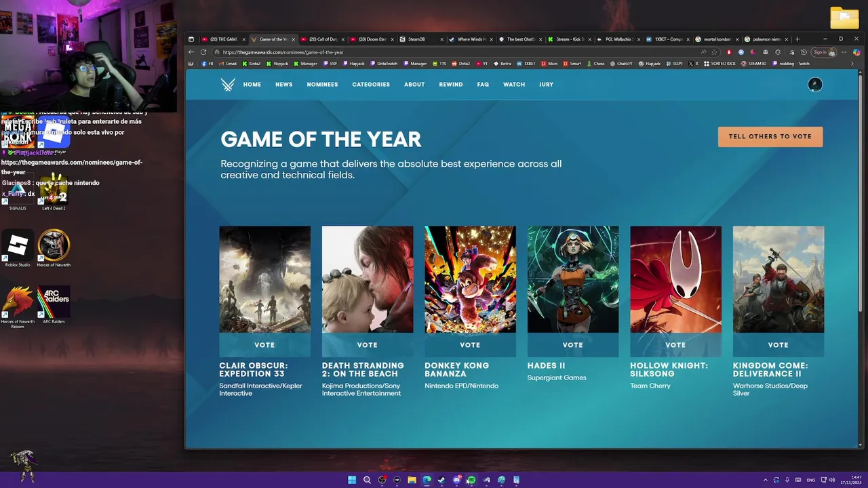Click the taskbar Search magnifier
The height and width of the screenshot is (488, 868).
[x=367, y=480]
